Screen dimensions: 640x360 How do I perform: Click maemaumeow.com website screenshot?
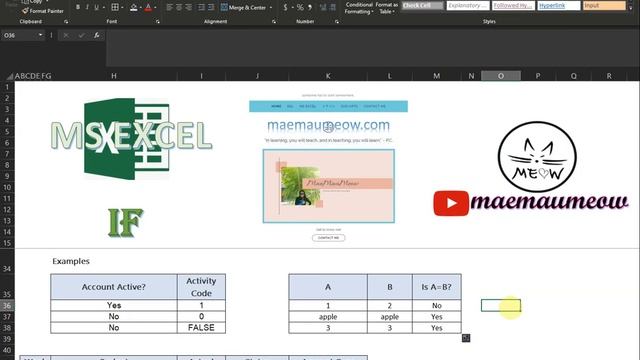(x=328, y=167)
